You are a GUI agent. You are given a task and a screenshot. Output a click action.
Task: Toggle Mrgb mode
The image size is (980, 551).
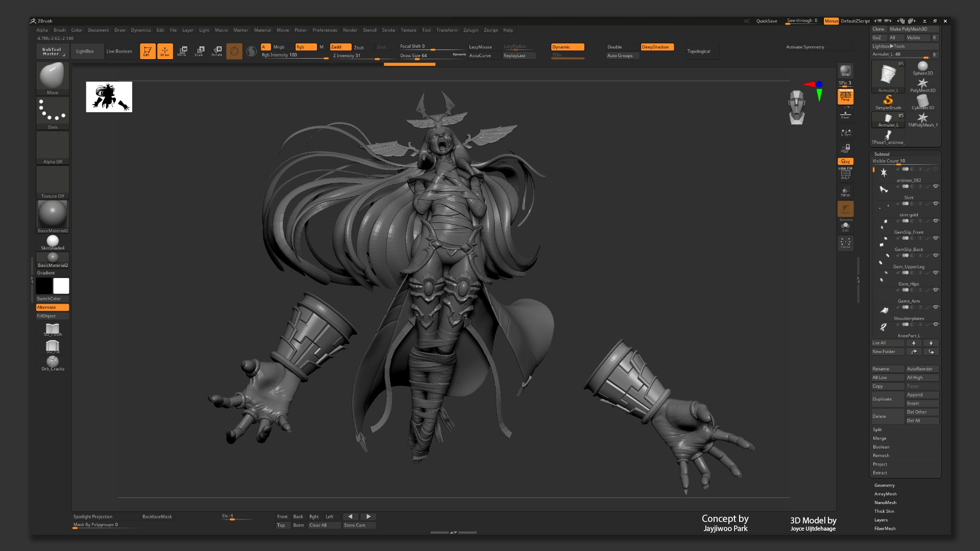point(279,47)
